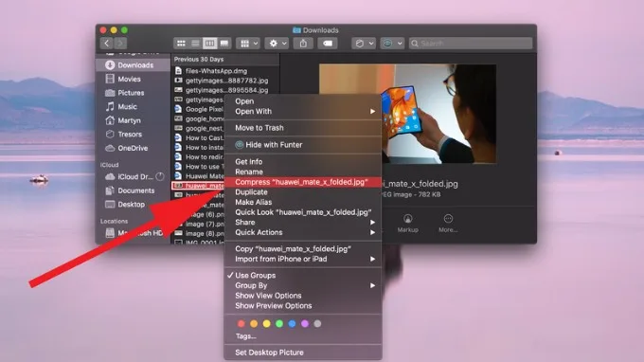Click the Finder Search field

(x=471, y=44)
